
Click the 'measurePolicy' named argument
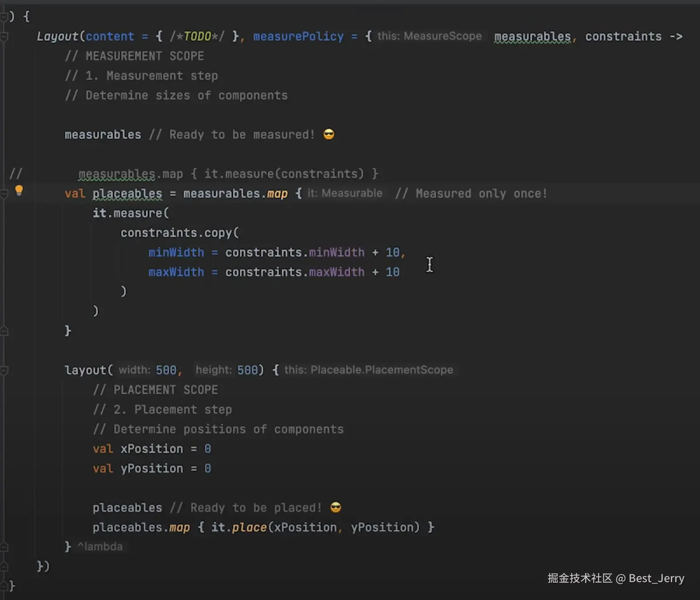(298, 37)
